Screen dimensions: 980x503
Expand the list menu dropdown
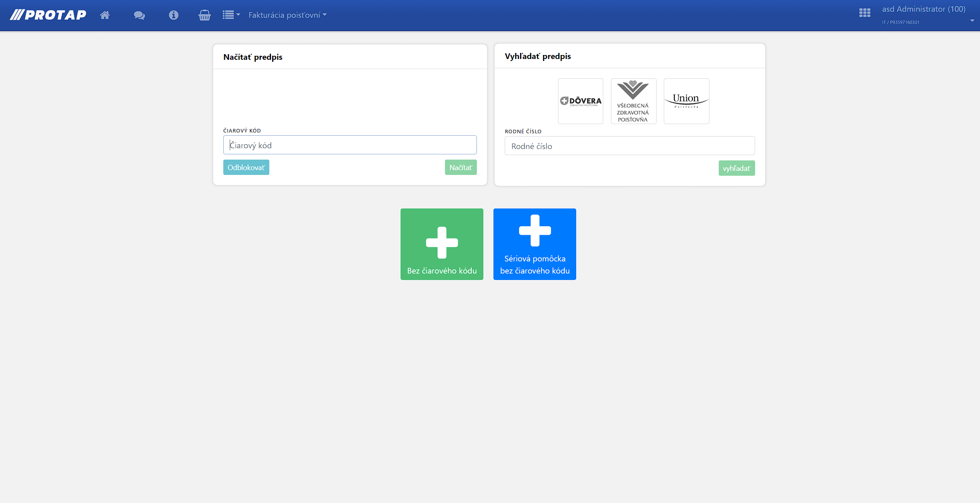pyautogui.click(x=231, y=15)
